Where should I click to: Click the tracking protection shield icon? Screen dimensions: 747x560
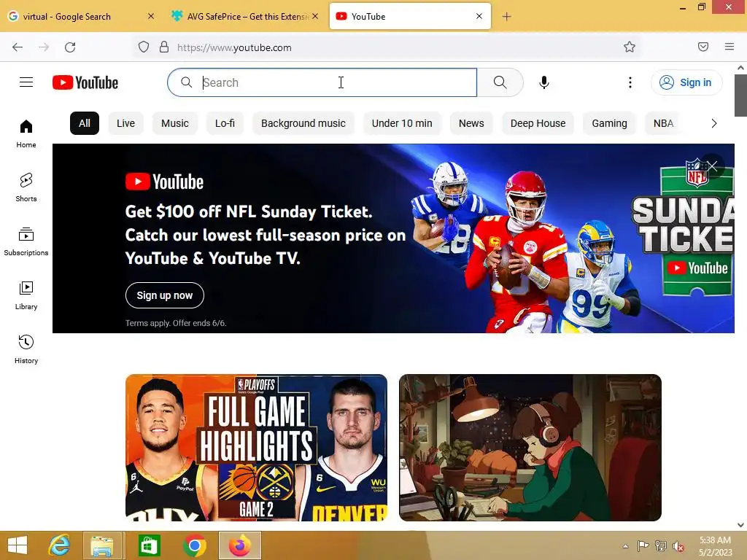pos(144,47)
